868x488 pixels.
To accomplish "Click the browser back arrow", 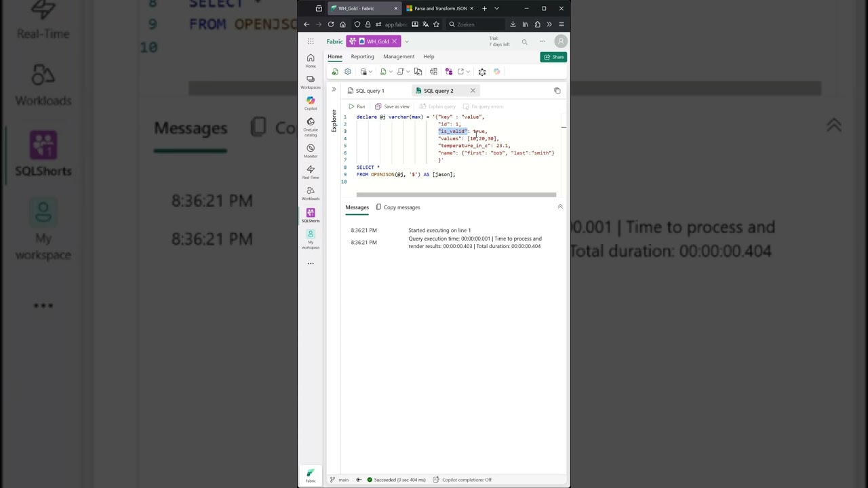I will pyautogui.click(x=307, y=24).
